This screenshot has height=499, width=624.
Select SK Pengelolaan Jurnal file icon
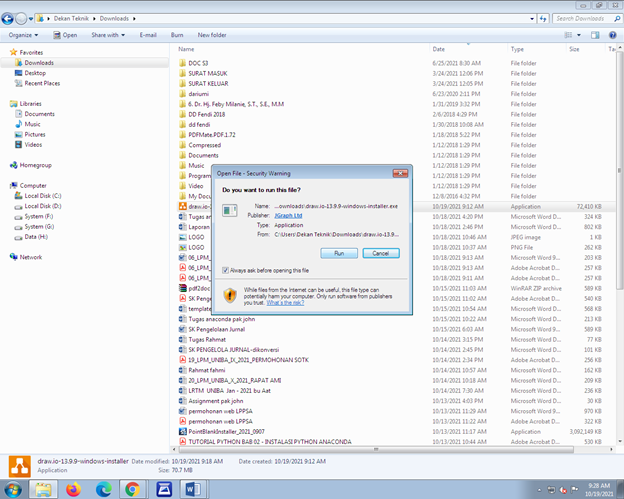(183, 329)
